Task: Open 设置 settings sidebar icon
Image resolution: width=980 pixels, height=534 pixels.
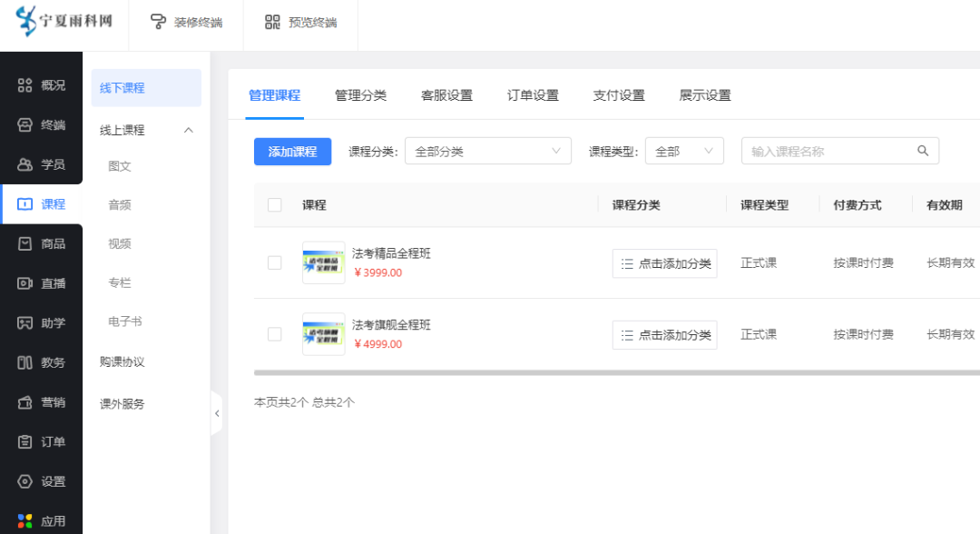Action: click(x=24, y=481)
